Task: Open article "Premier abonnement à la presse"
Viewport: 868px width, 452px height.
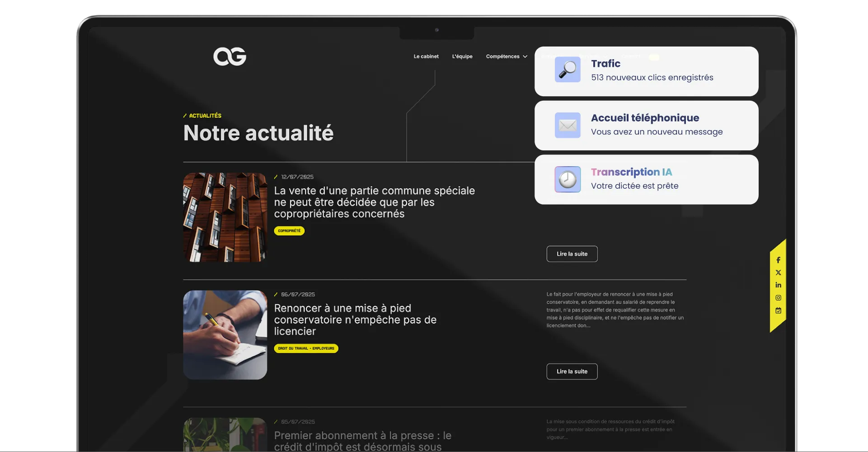Action: [x=362, y=441]
